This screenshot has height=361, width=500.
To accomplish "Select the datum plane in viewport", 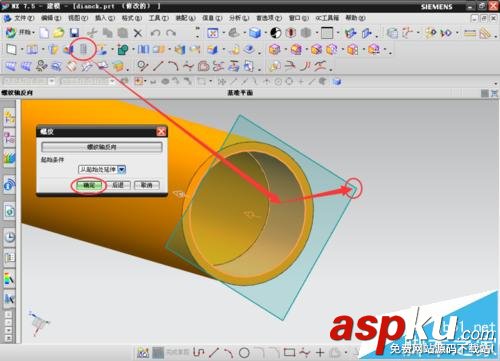I will (328, 213).
